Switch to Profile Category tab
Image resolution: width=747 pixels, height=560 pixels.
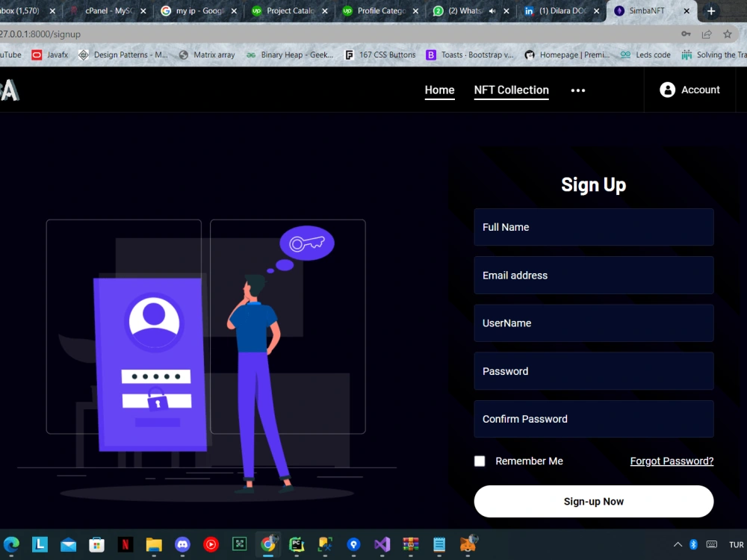click(x=381, y=11)
